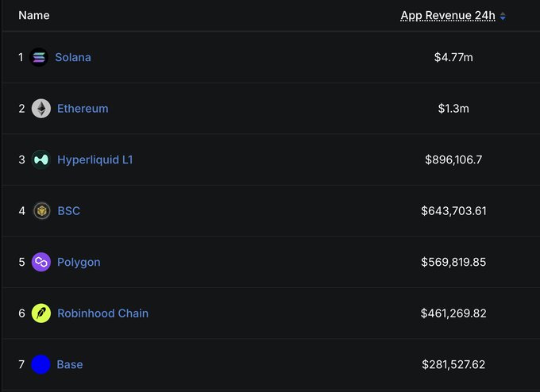Open the BSC chain link
This screenshot has width=540, height=392.
(69, 210)
